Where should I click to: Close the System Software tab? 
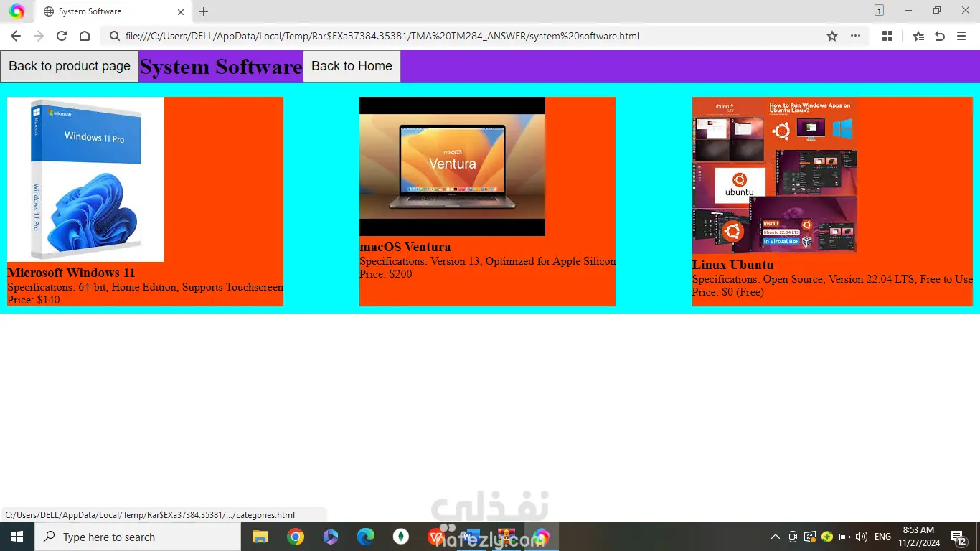point(181,11)
